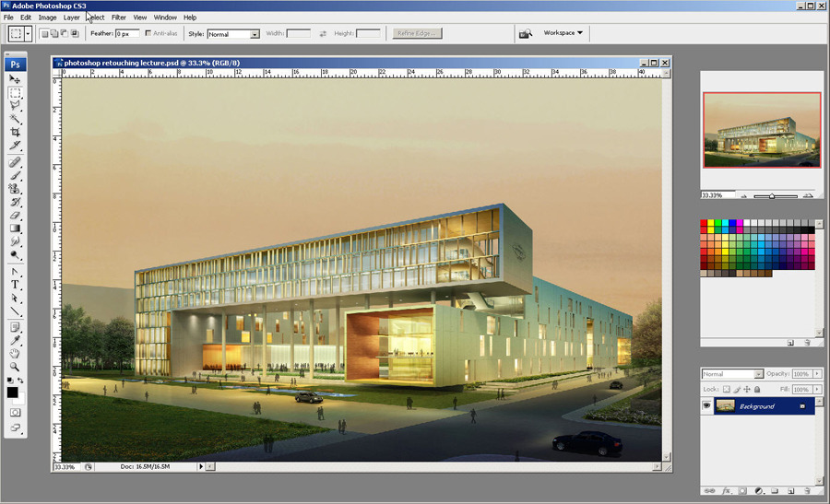Open the Image menu

47,18
